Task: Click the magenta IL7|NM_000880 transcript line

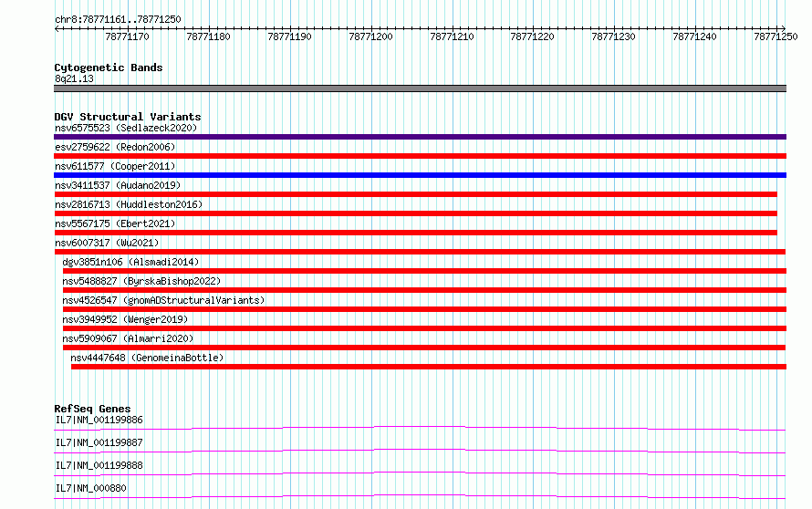Action: pyautogui.click(x=420, y=496)
